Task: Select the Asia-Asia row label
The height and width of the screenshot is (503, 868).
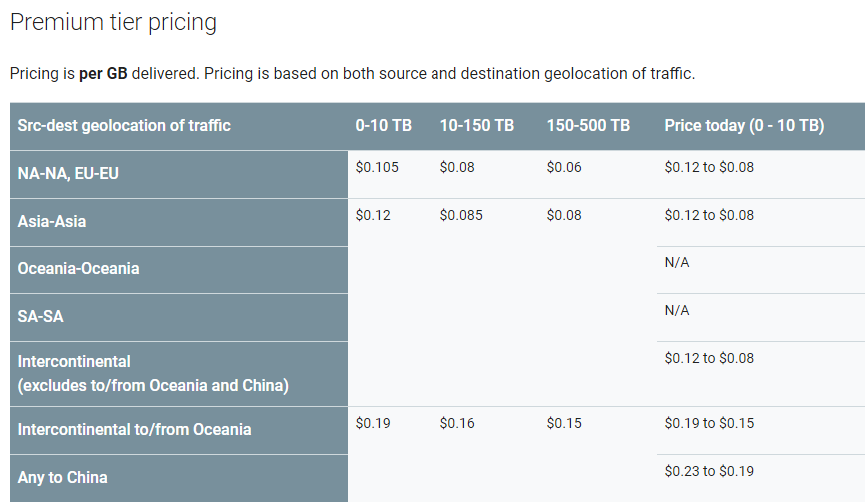Action: pos(52,222)
